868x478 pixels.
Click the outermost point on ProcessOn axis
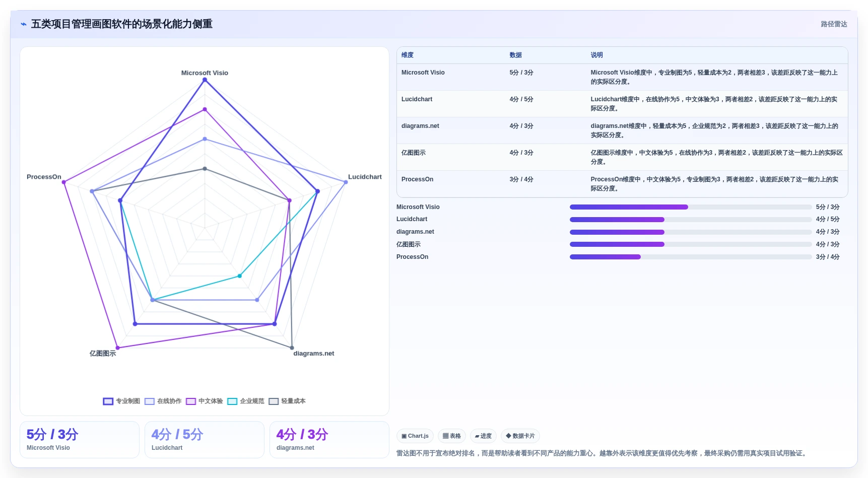click(x=64, y=182)
